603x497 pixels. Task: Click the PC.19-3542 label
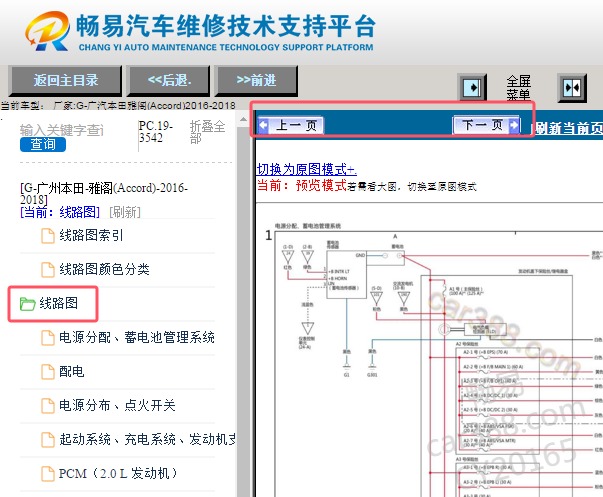(x=156, y=132)
